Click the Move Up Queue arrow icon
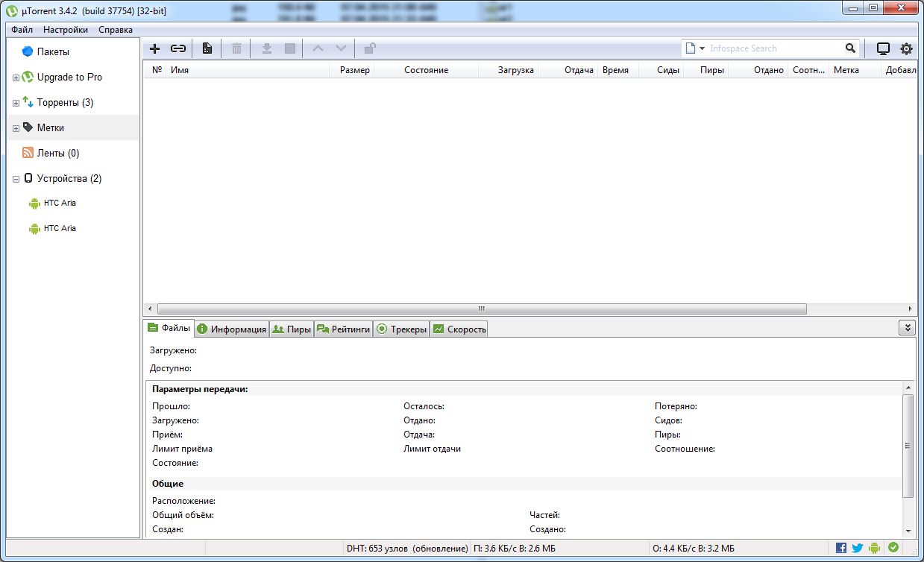 [318, 48]
